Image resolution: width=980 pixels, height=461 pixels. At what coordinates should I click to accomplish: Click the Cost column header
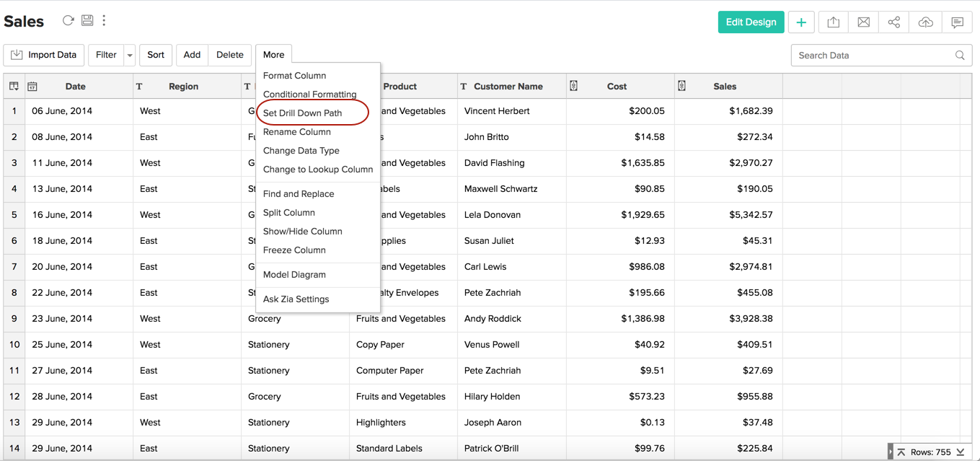pos(620,87)
